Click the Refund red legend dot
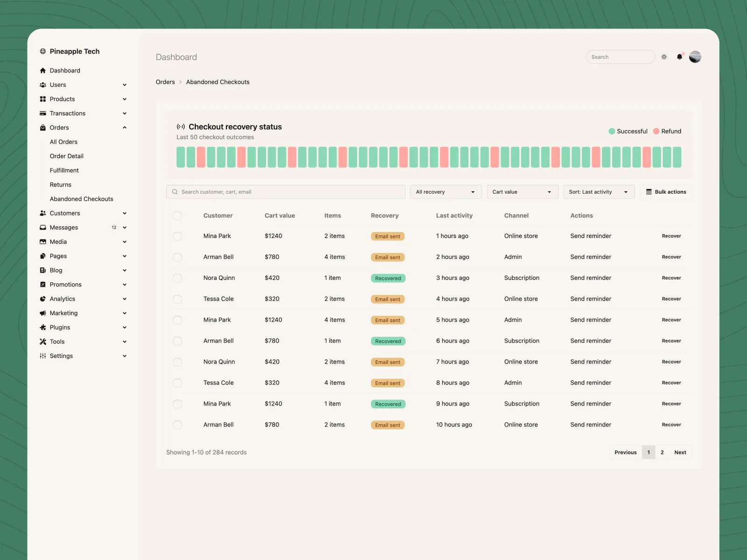Viewport: 747px width, 560px height. (x=656, y=131)
